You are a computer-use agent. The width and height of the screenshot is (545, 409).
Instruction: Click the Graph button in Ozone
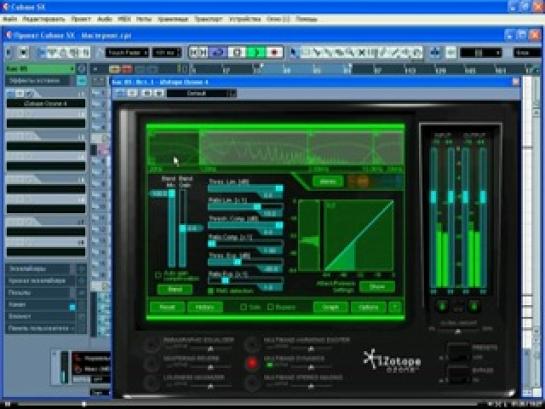[x=331, y=307]
